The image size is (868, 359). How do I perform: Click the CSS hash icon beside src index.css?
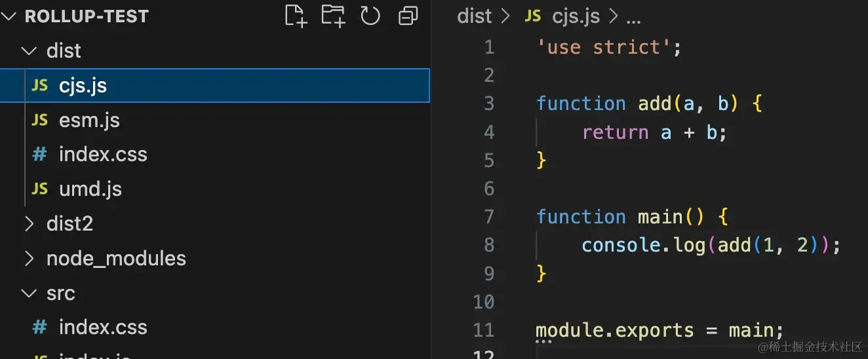pos(40,328)
